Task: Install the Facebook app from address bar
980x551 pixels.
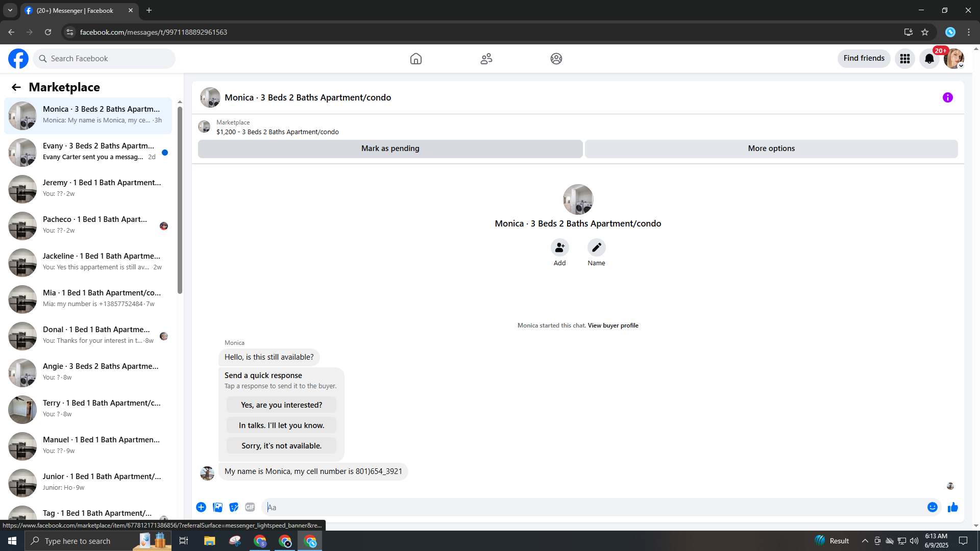Action: pyautogui.click(x=909, y=32)
